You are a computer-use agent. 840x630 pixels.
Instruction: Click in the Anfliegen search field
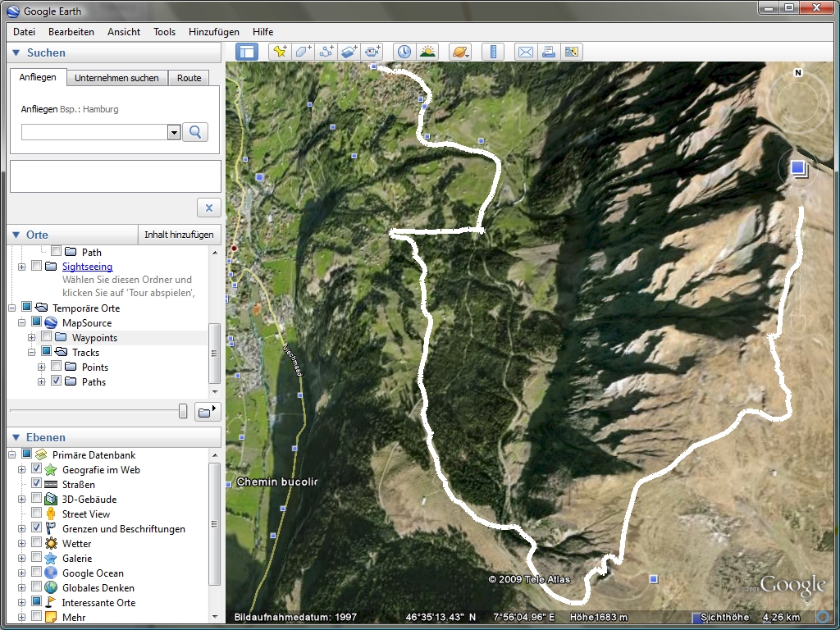[x=95, y=132]
